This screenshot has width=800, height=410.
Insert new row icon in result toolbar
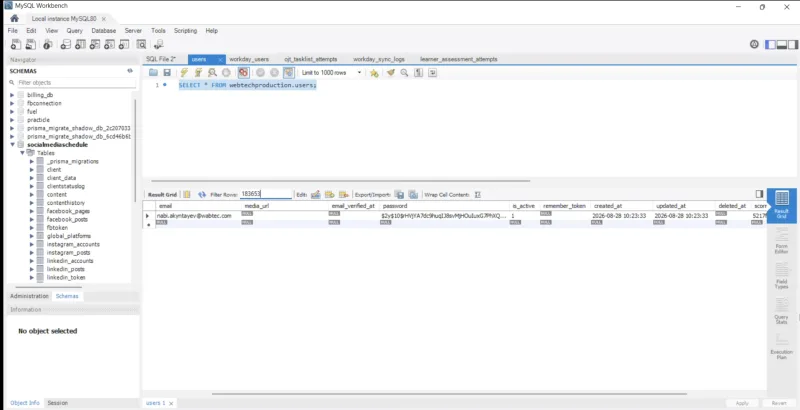(330, 195)
